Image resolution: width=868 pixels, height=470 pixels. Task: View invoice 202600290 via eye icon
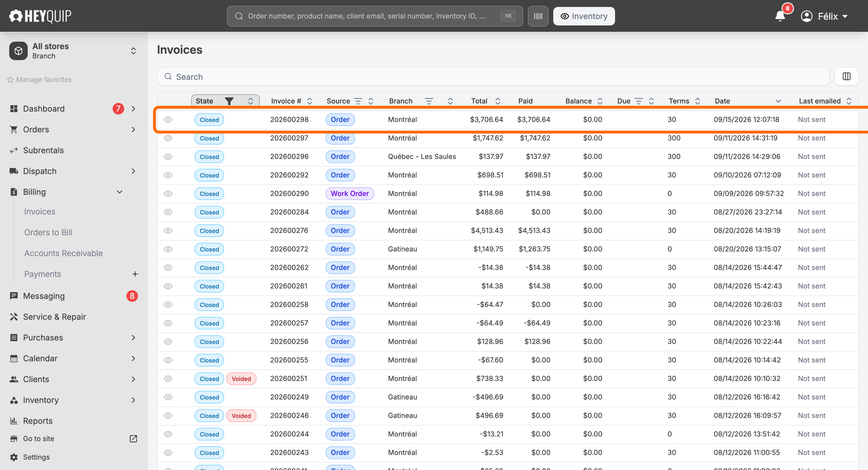coord(168,194)
